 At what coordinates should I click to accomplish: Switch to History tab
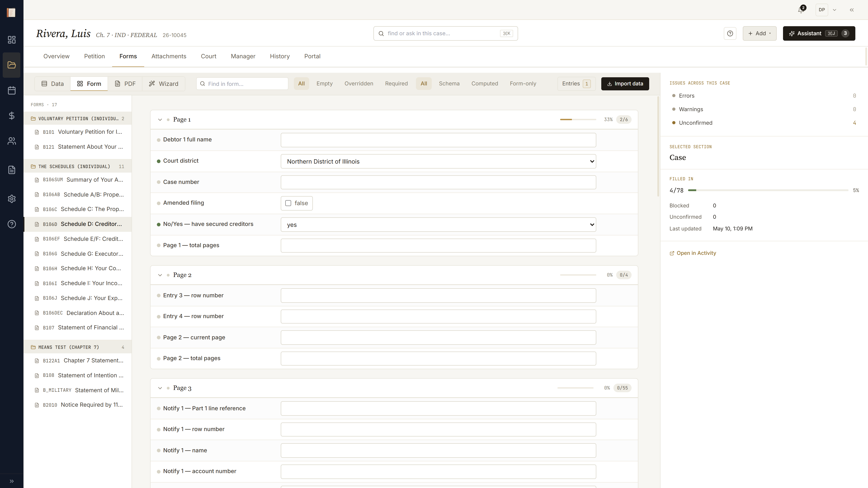280,56
